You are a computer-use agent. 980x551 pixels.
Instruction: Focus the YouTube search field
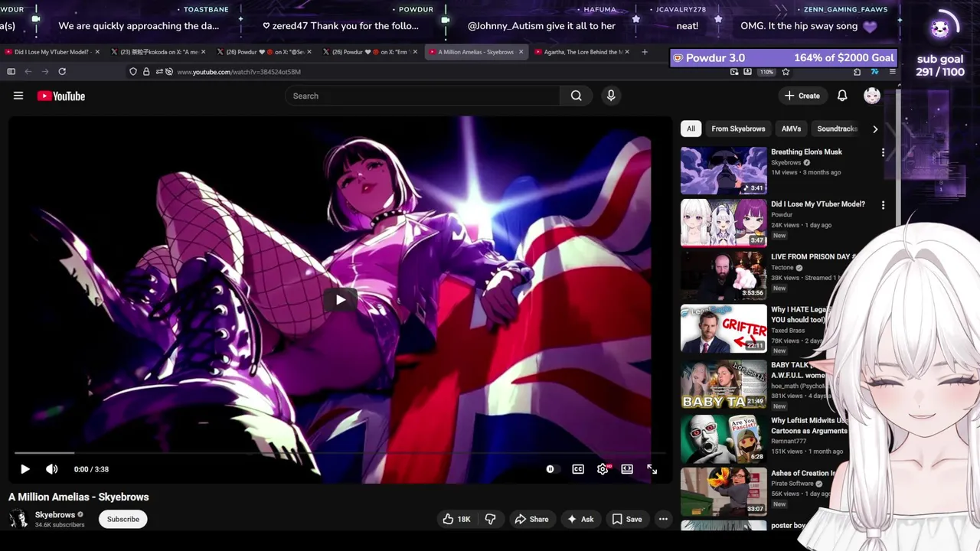tap(423, 96)
